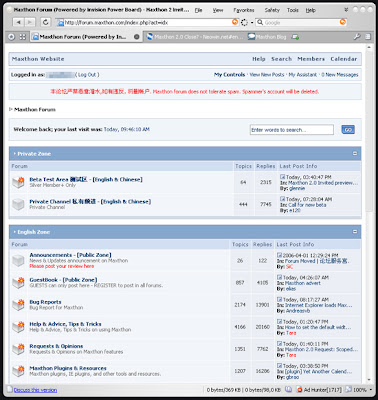Click the Bug Reports new-posts forum icon

point(18,304)
